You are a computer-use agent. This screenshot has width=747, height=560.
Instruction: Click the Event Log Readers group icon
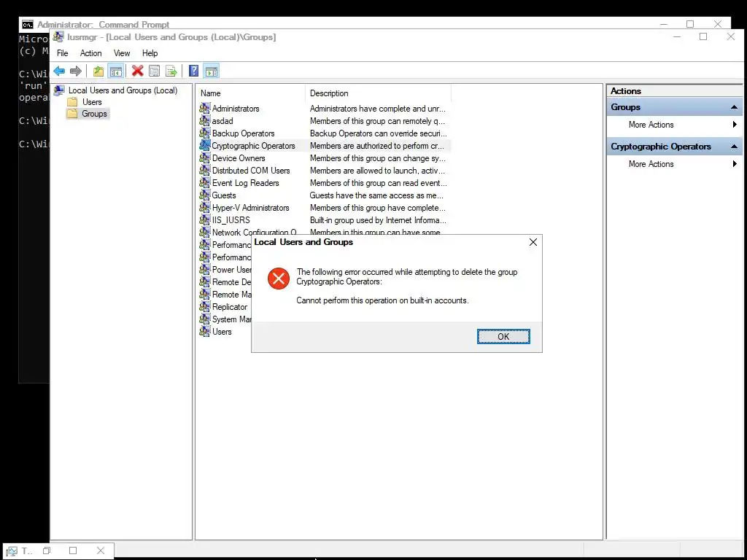(205, 183)
